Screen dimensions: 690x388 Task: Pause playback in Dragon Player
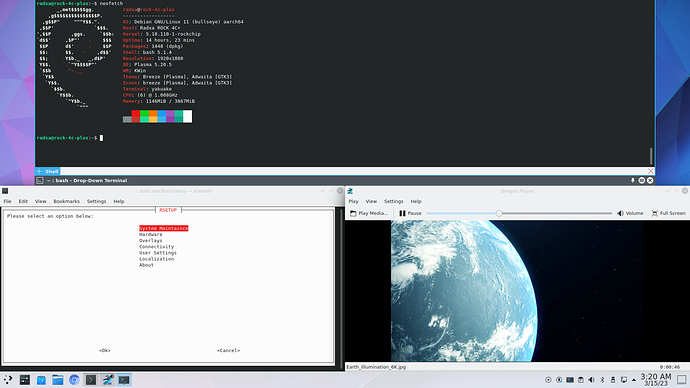[x=410, y=213]
